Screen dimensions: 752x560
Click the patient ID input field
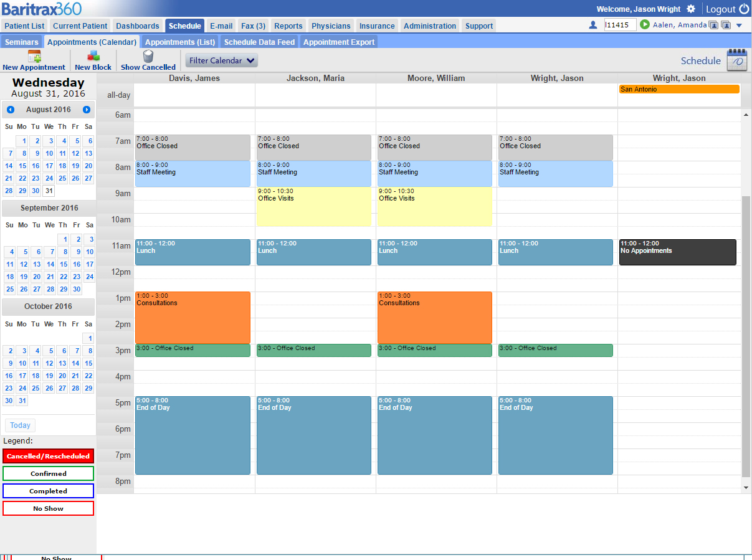point(620,25)
